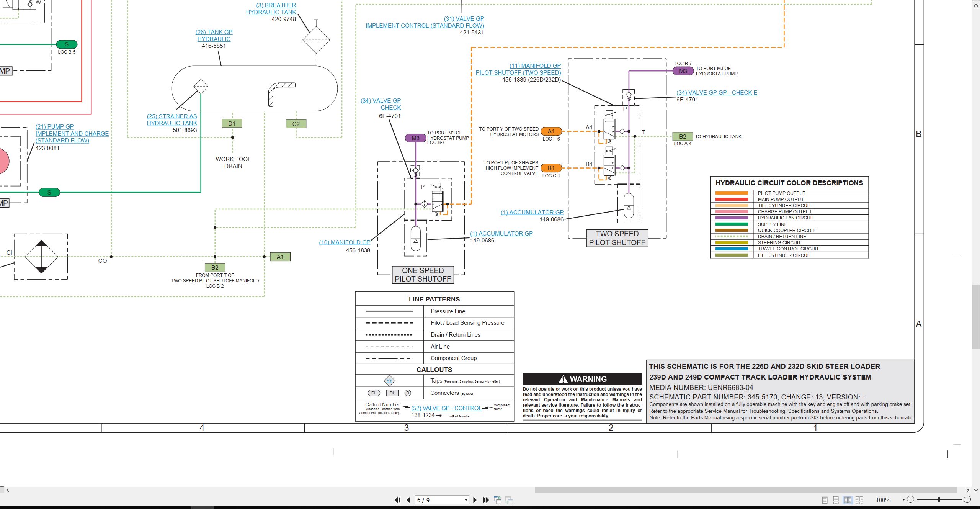Switch to facing pages view
The width and height of the screenshot is (980, 509).
click(848, 500)
